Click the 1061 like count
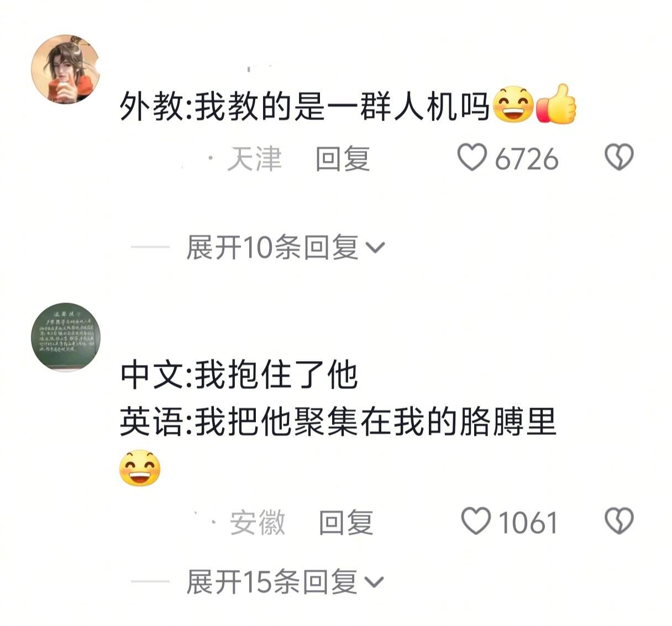The image size is (672, 626). click(528, 523)
